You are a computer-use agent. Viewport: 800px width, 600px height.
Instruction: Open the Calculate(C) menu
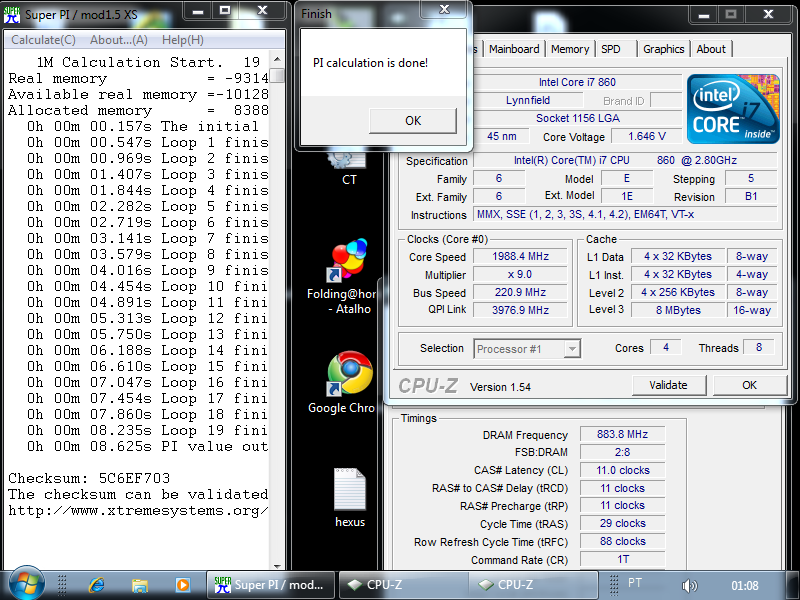click(43, 40)
